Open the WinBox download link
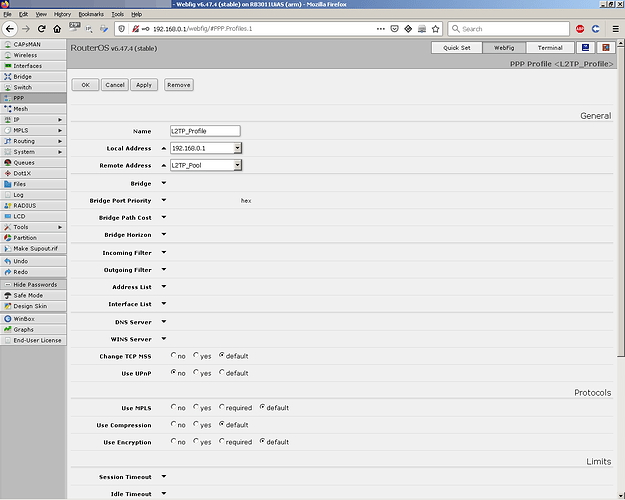625x500 pixels. 33,319
